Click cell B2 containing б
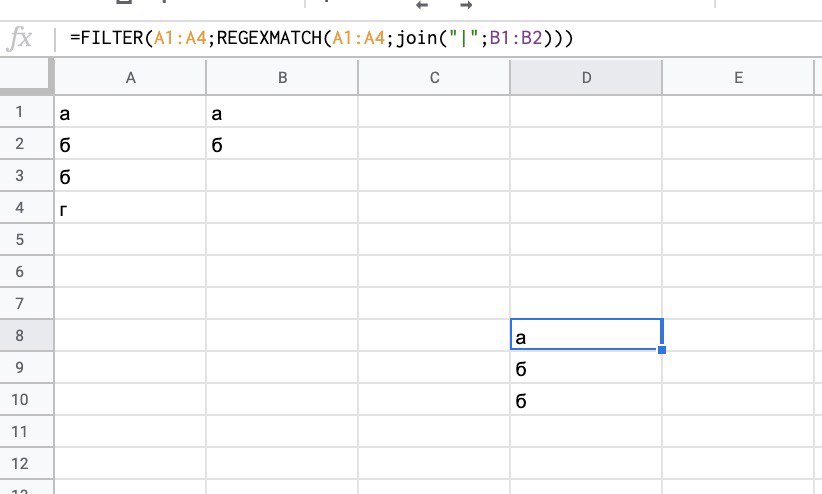This screenshot has height=494, width=822. pos(282,144)
